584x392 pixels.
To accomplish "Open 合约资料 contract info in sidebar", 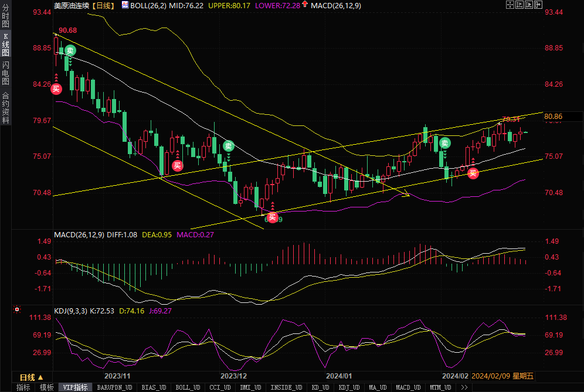I will [x=6, y=108].
